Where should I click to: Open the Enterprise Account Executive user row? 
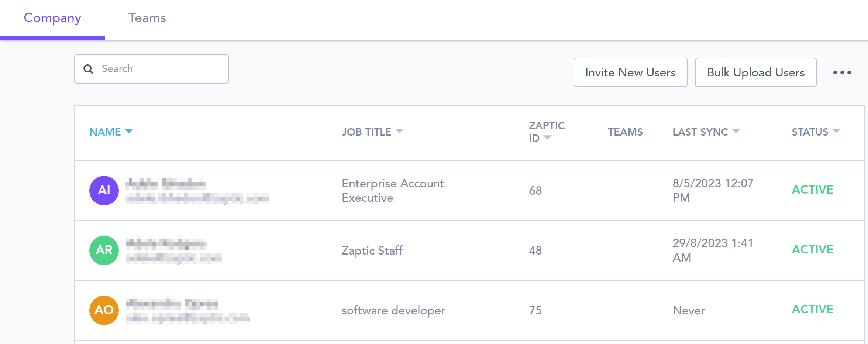393,191
